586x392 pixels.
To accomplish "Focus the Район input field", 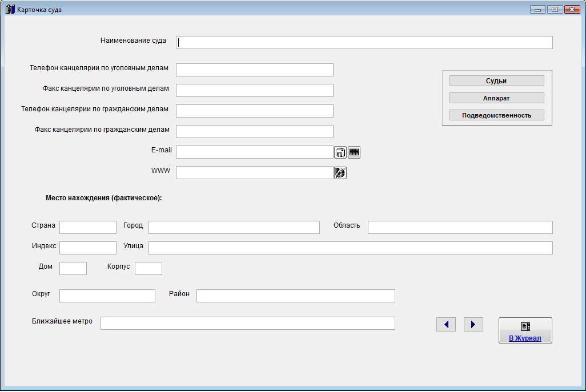I will 296,296.
